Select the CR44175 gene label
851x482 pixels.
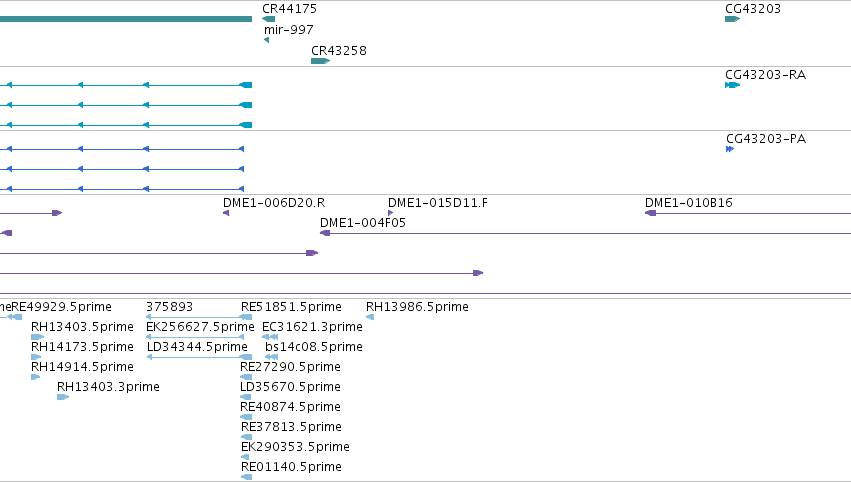point(289,9)
